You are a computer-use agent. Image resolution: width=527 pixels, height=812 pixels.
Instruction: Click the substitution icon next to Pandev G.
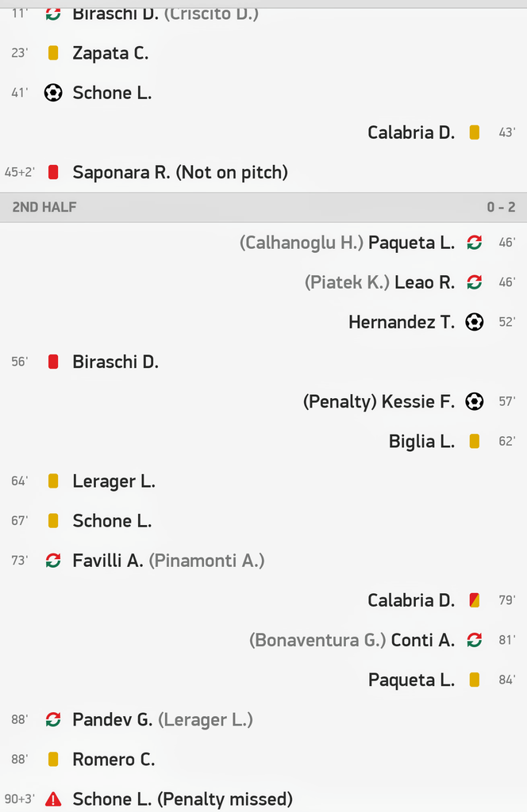pos(53,720)
